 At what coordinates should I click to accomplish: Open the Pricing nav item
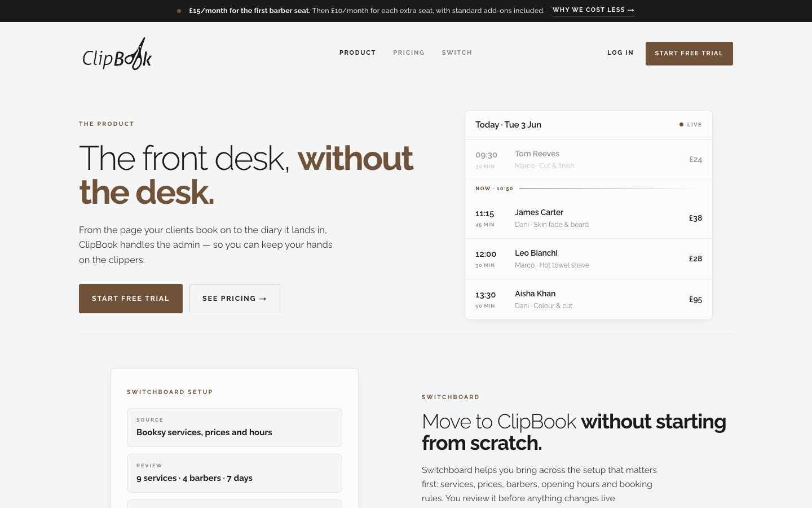click(409, 52)
